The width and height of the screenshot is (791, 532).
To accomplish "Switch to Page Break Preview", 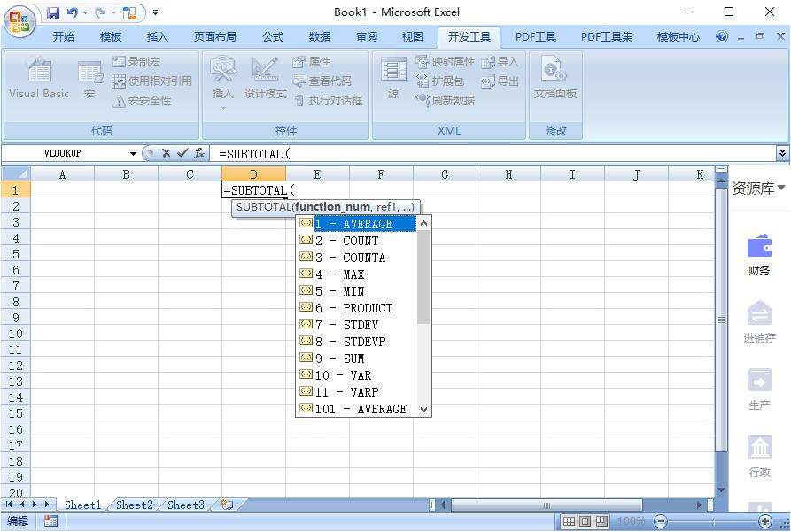I will (x=601, y=521).
